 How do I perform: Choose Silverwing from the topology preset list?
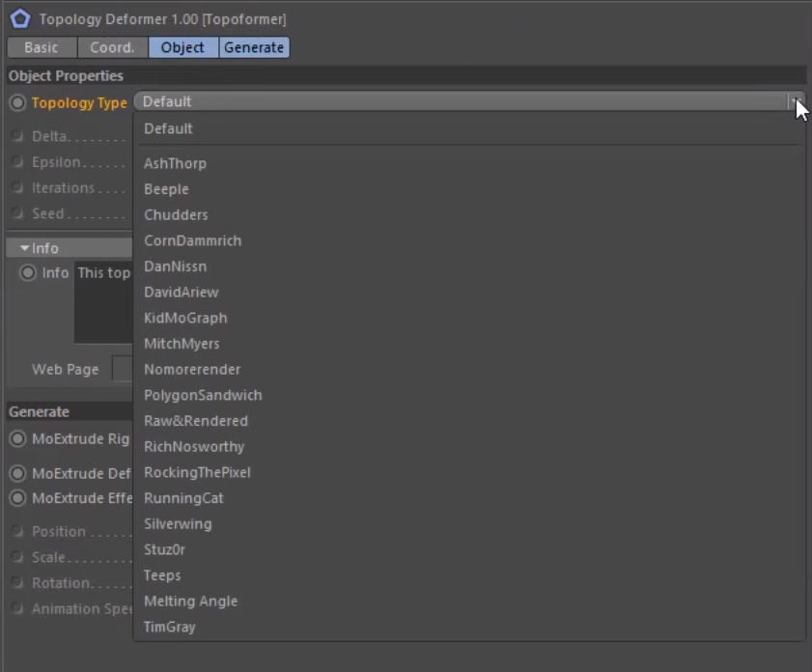pyautogui.click(x=178, y=523)
